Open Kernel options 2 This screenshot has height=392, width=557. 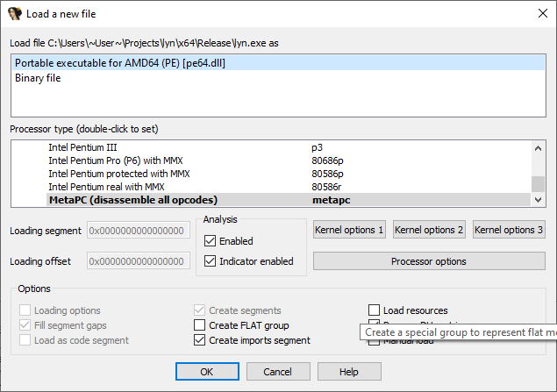429,231
